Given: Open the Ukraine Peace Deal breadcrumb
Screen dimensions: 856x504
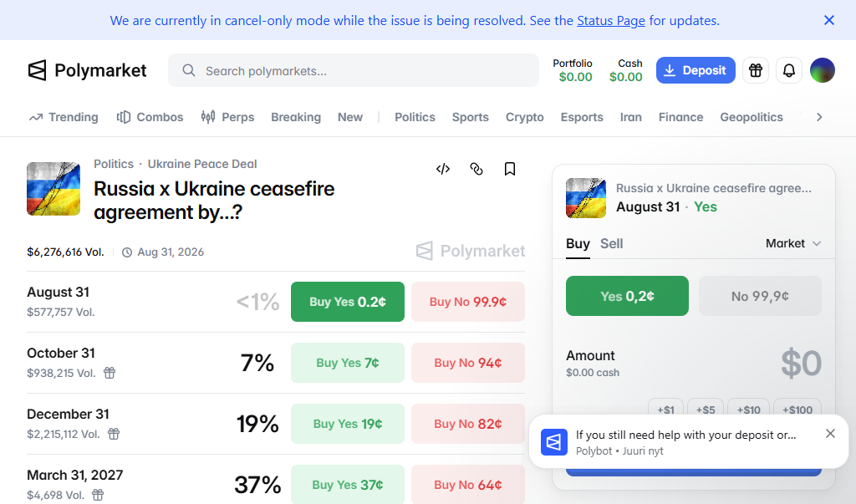Looking at the screenshot, I should [x=202, y=164].
